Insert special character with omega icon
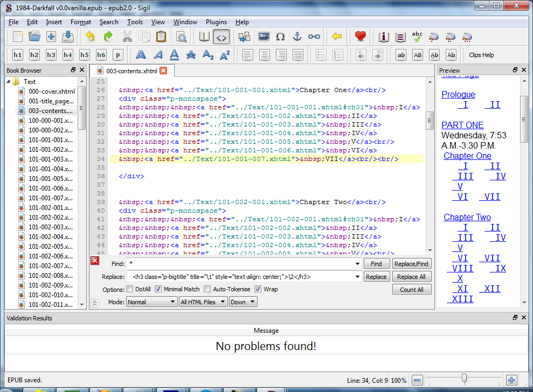This screenshot has height=392, width=533. [280, 37]
